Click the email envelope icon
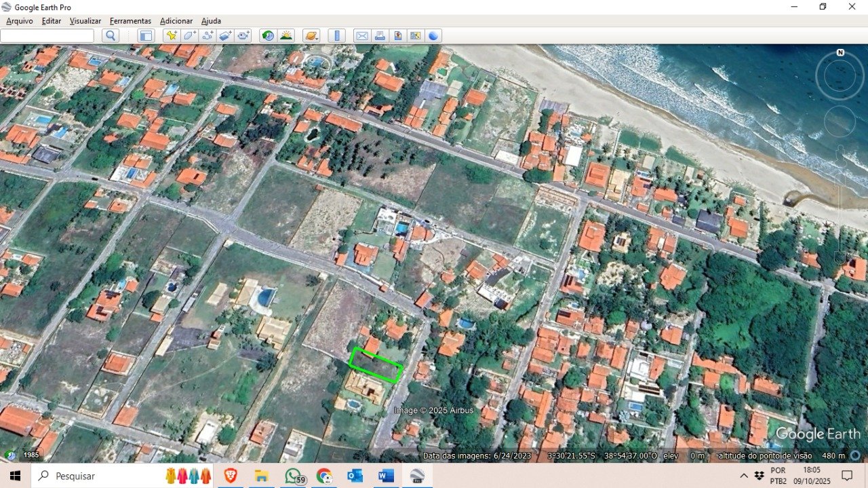Image resolution: width=868 pixels, height=488 pixels. [x=362, y=36]
